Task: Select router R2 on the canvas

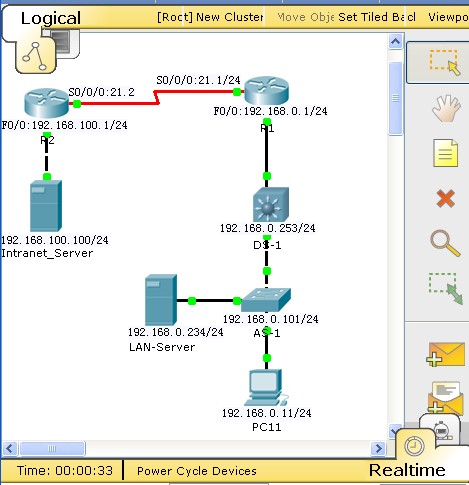Action: [46, 103]
